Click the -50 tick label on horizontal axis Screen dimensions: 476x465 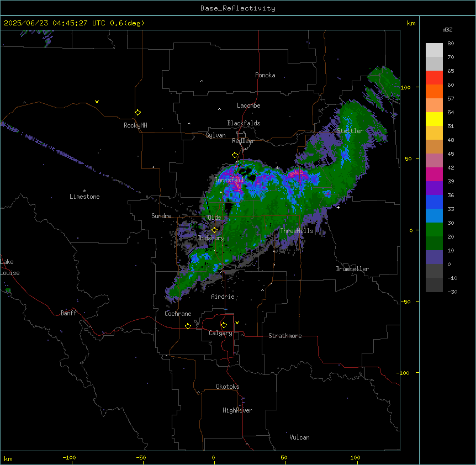141,458
